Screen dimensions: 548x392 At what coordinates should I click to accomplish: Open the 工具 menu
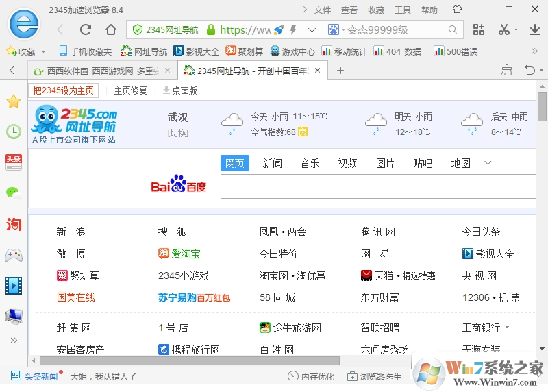tap(403, 10)
